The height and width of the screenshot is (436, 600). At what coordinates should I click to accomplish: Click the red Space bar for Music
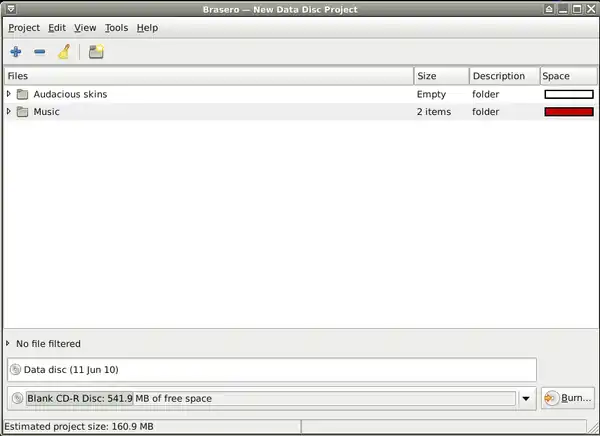click(568, 112)
